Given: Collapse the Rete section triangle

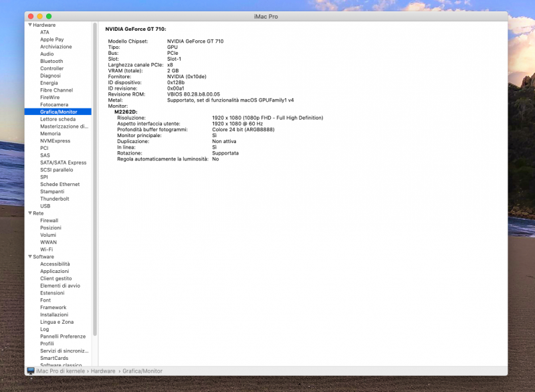Looking at the screenshot, I should click(30, 213).
